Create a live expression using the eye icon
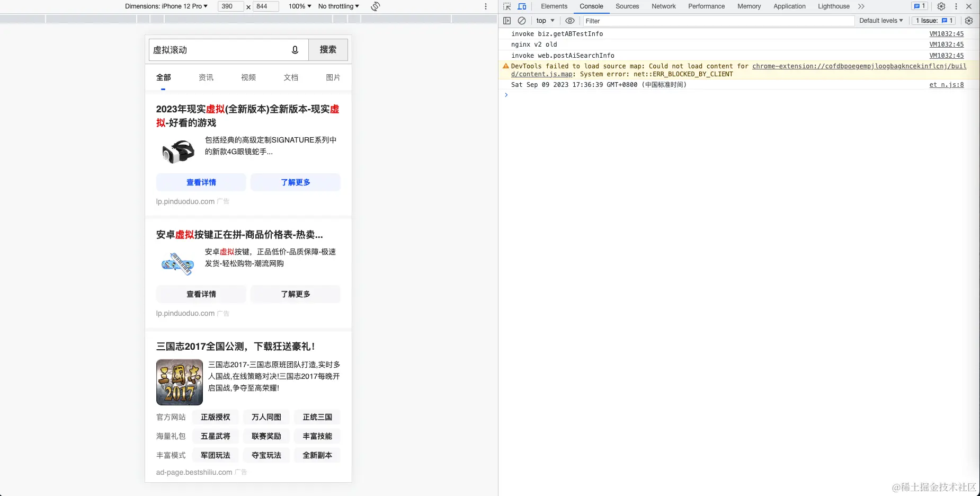 (569, 21)
